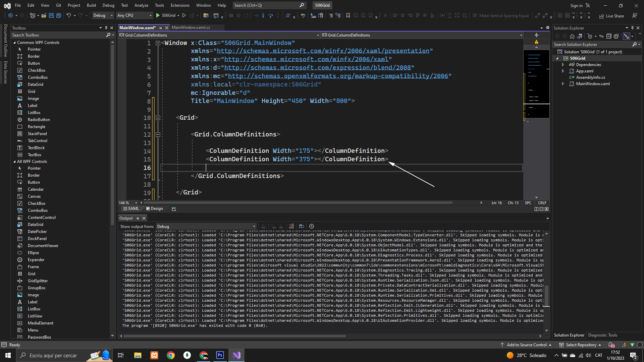644x362 pixels.
Task: Collapse the Window element fold at line 1
Action: click(x=158, y=43)
